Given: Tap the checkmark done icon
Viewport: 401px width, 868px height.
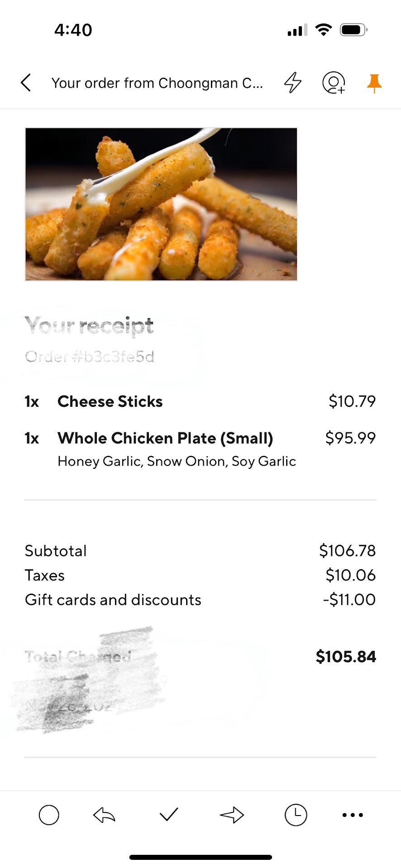Looking at the screenshot, I should (x=169, y=815).
